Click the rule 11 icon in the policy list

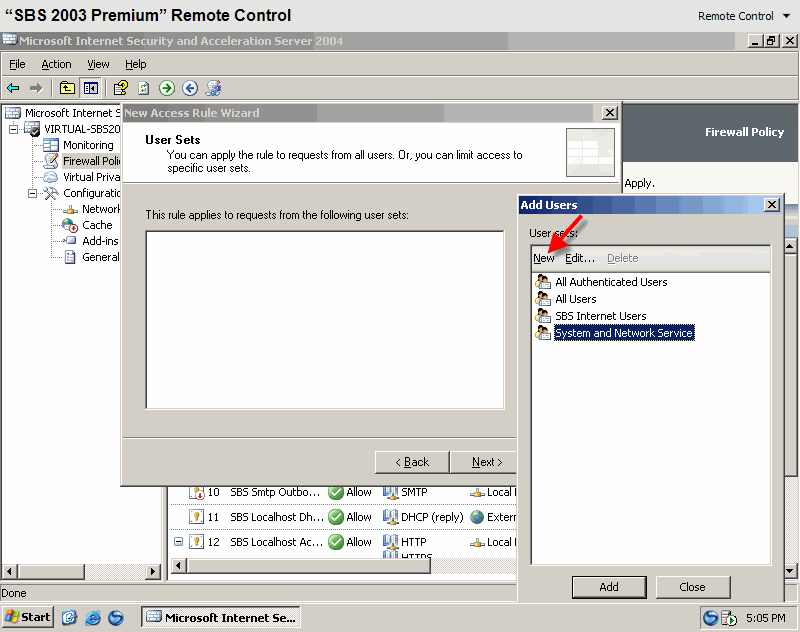tap(196, 517)
